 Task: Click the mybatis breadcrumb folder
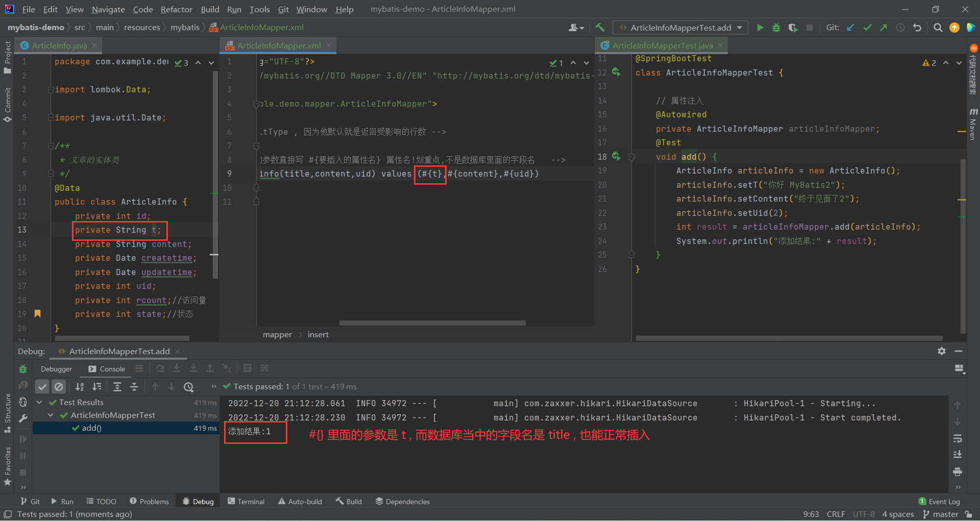pos(185,28)
